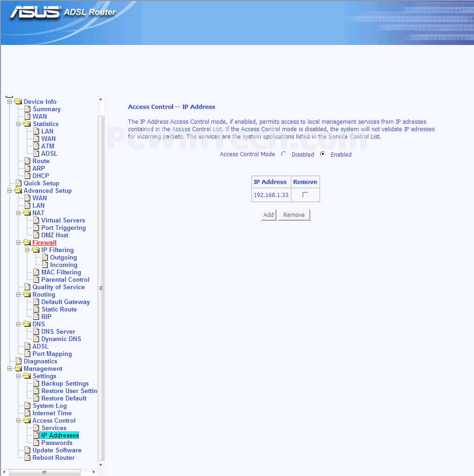474x476 pixels.
Task: Open the Internet Time page
Action: [x=52, y=413]
